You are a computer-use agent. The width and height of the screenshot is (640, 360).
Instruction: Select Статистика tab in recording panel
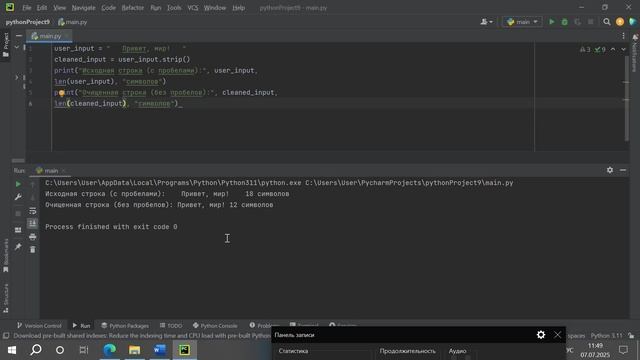pyautogui.click(x=293, y=351)
